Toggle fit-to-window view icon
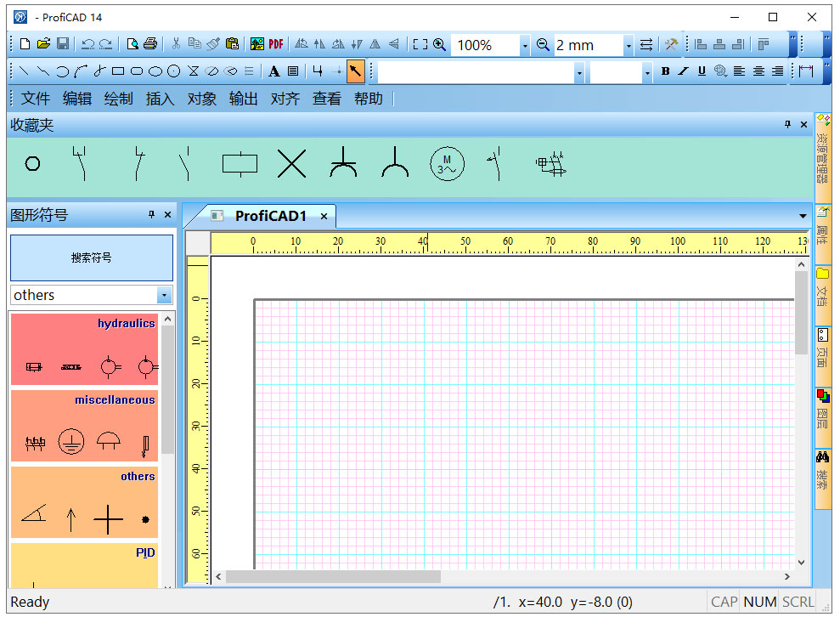Image resolution: width=840 pixels, height=617 pixels. pyautogui.click(x=420, y=44)
